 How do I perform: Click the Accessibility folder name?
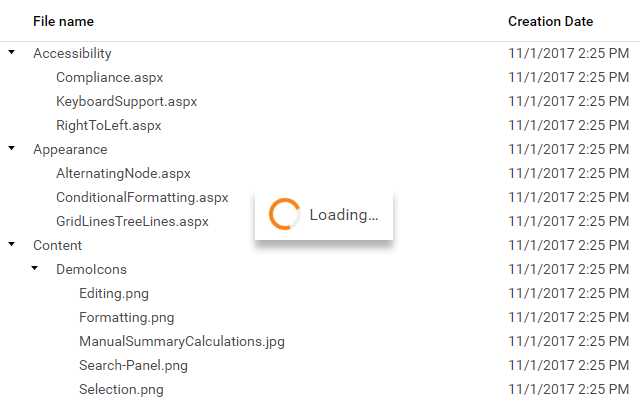click(72, 53)
